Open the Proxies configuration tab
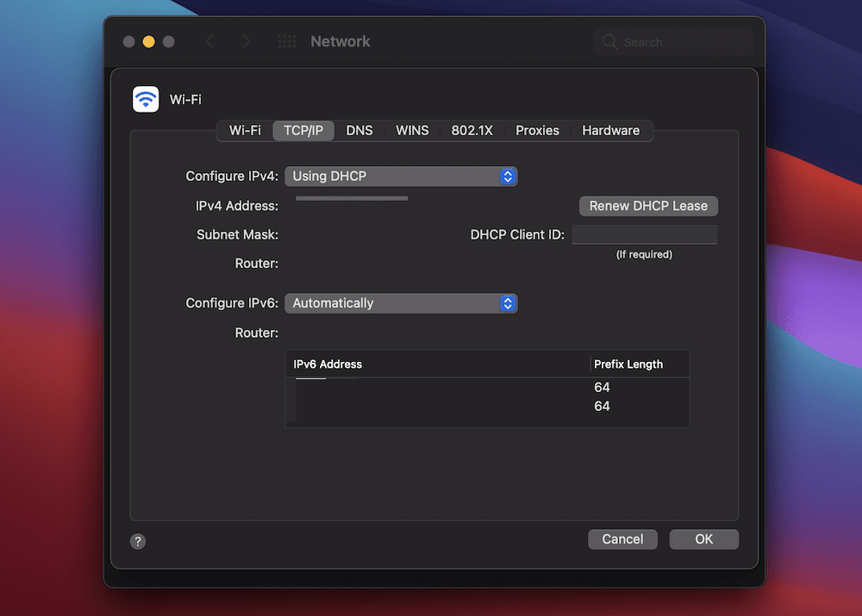Image resolution: width=862 pixels, height=616 pixels. click(x=536, y=130)
